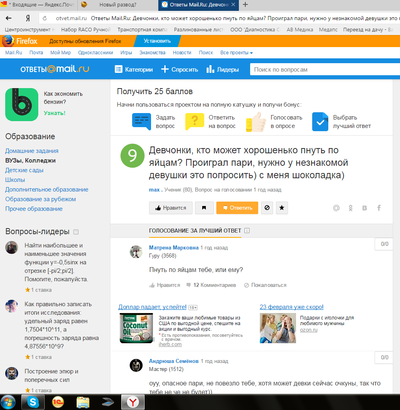Screen dimensions: 400x410
Task: Click the Категории icon in the header
Action: tap(118, 69)
